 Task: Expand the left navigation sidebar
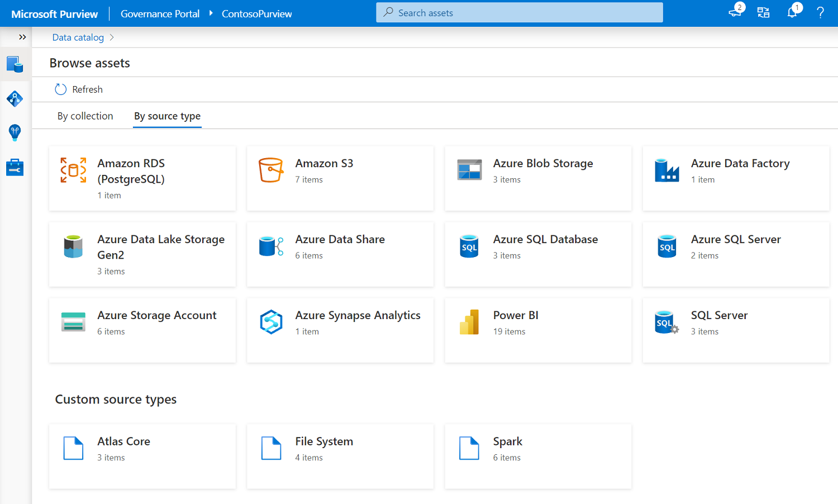pos(22,37)
